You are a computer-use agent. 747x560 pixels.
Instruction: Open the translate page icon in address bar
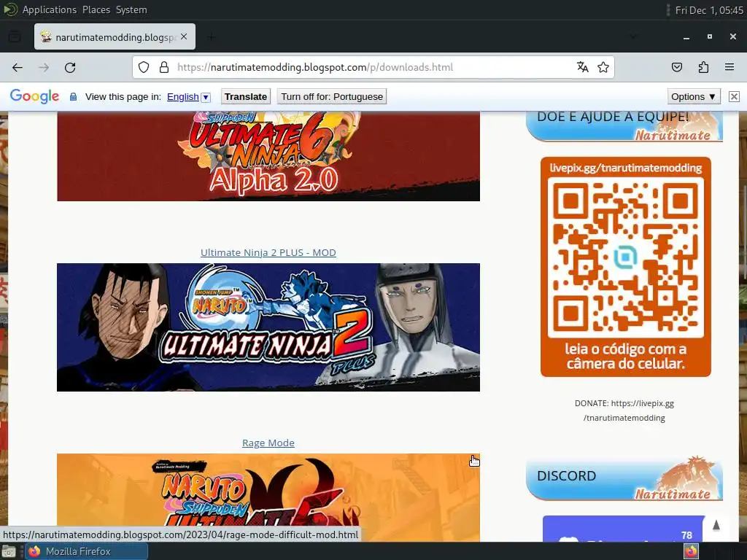[x=582, y=67]
